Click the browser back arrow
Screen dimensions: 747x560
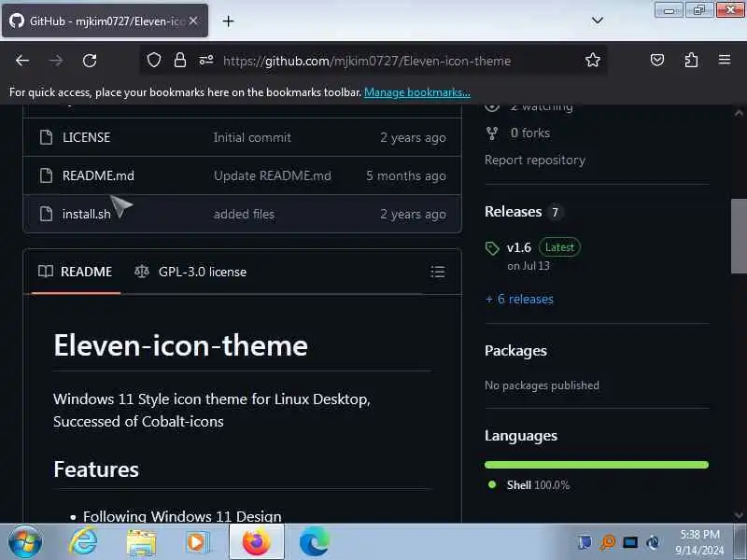(22, 61)
